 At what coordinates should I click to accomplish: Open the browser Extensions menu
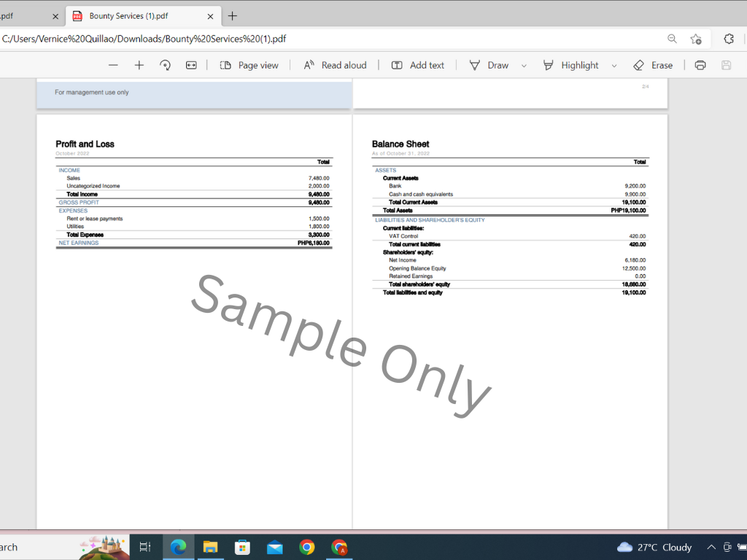(x=729, y=39)
